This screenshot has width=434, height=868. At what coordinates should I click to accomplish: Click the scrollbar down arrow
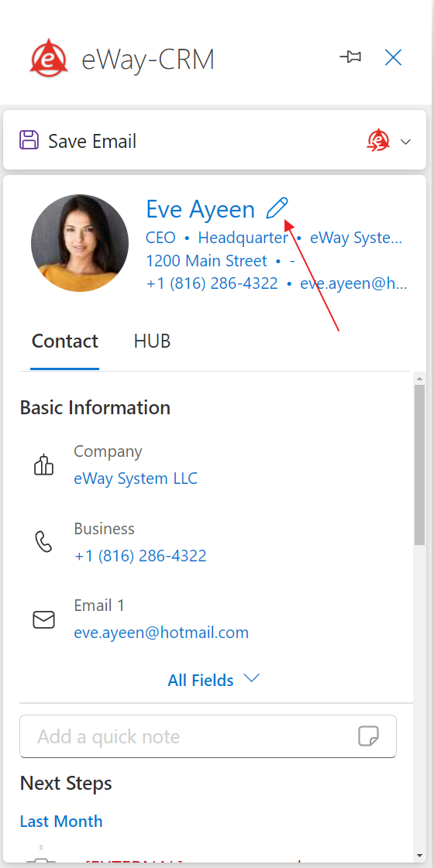pyautogui.click(x=419, y=856)
